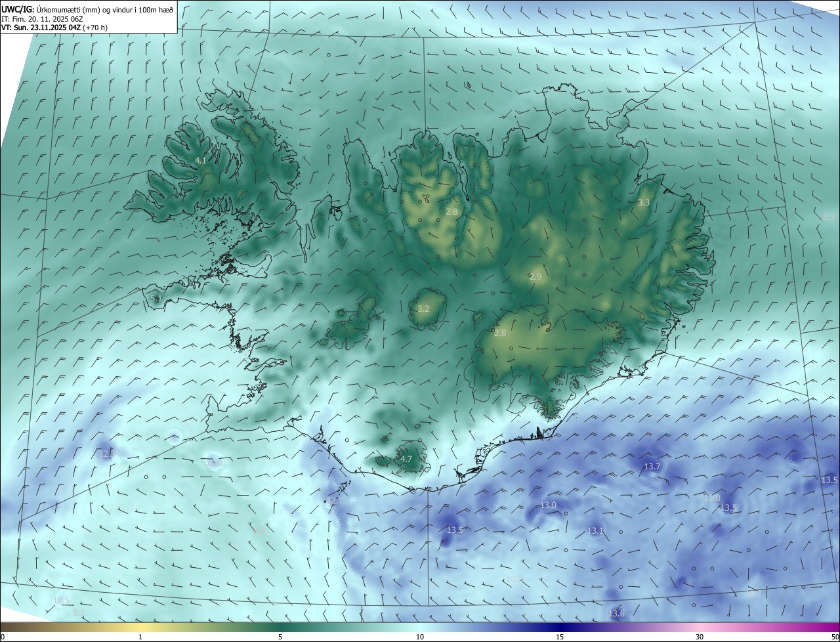Click the 13.0 value south of Iceland
The height and width of the screenshot is (642, 840).
point(548,505)
